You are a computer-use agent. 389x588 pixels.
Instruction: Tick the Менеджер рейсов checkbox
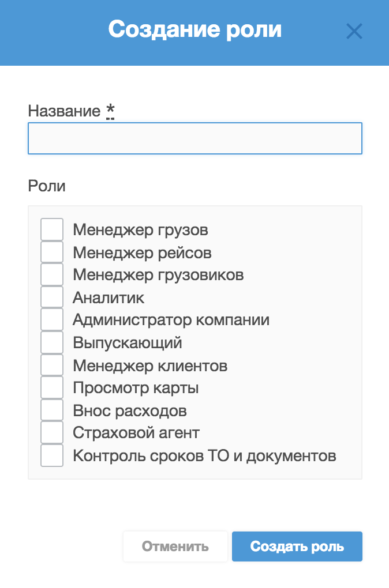point(52,252)
